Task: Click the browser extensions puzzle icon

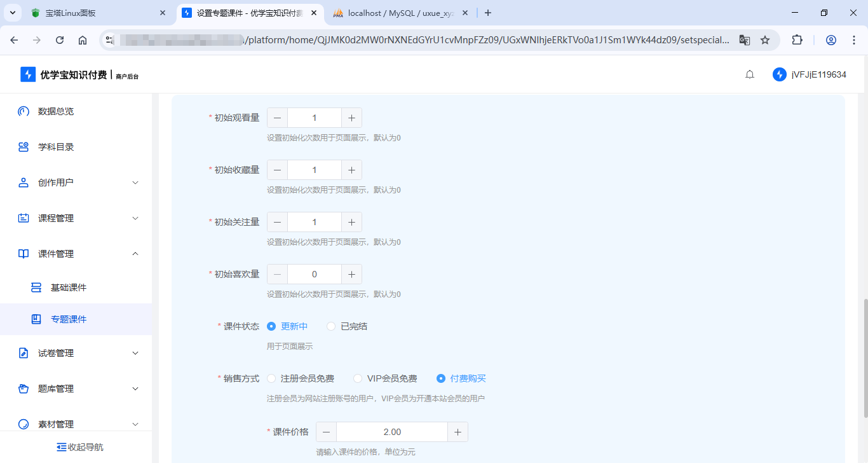Action: [x=797, y=39]
